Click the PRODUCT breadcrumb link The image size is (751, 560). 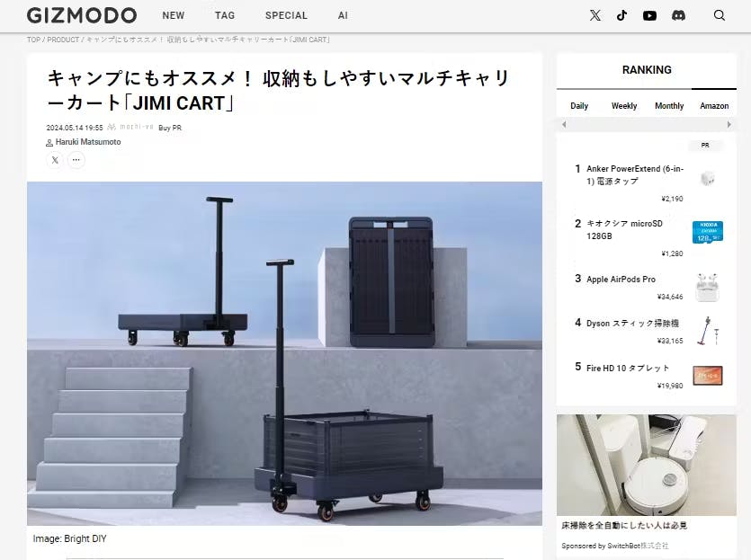click(x=63, y=40)
